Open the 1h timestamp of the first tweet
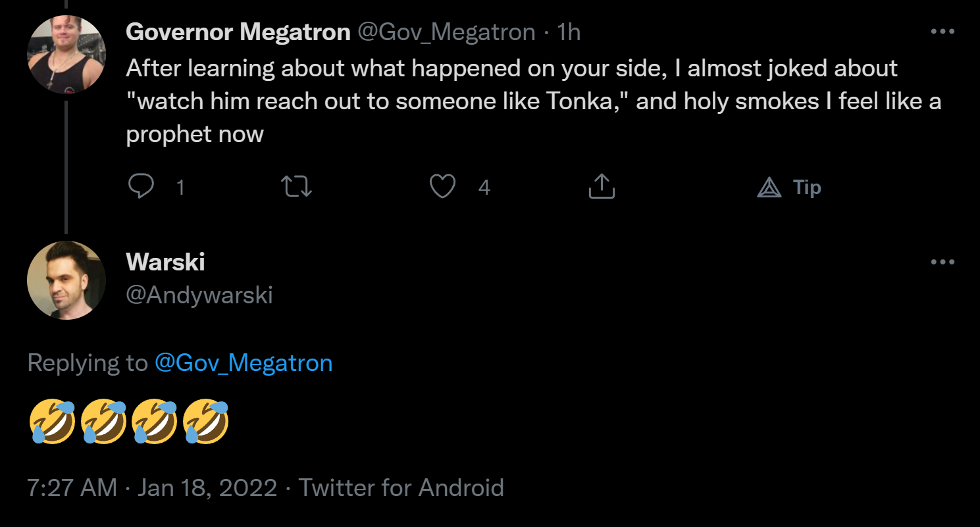This screenshot has height=527, width=980. coord(569,32)
